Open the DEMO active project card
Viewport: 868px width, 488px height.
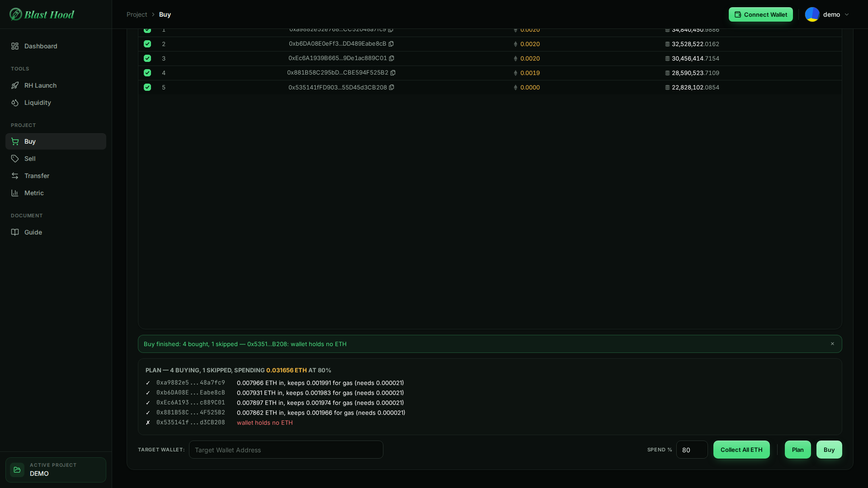click(56, 470)
